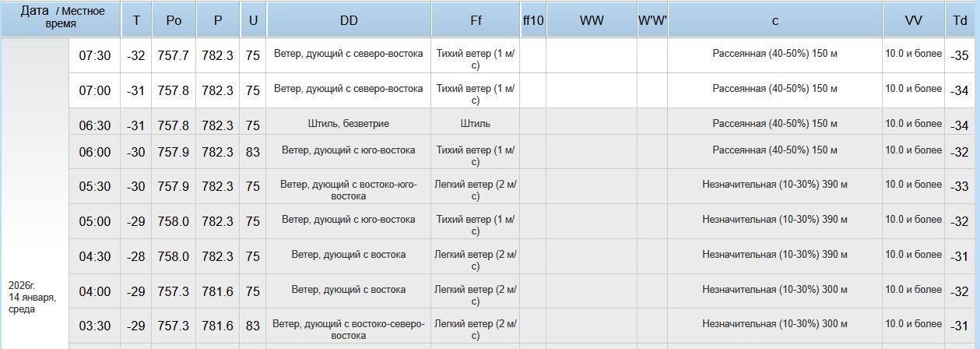This screenshot has width=980, height=349.
Task: Click the T temperature column header
Action: click(x=136, y=22)
